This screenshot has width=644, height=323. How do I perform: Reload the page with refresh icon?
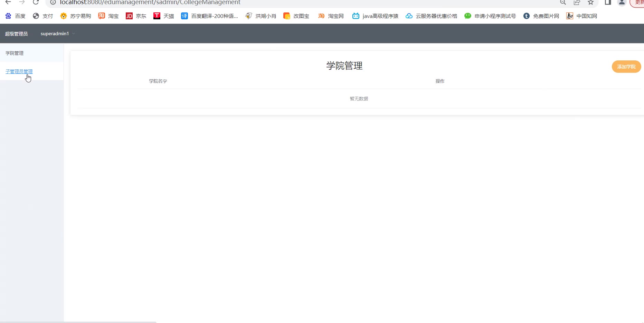(36, 2)
